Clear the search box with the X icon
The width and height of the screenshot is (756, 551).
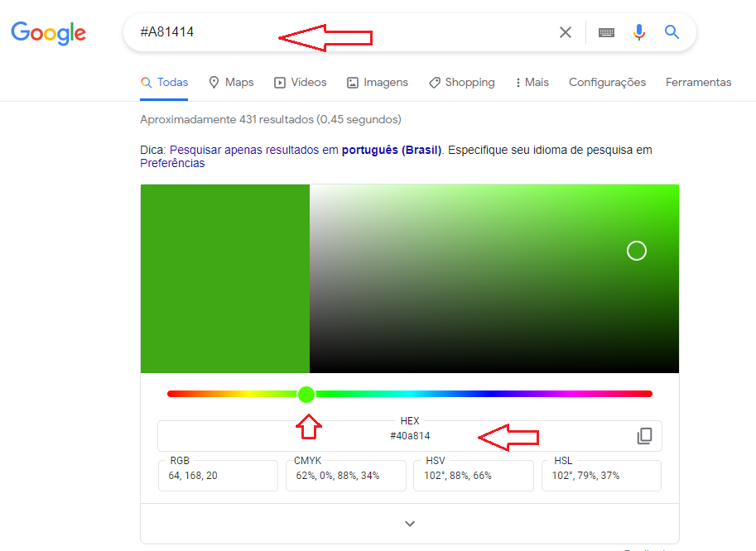(565, 32)
